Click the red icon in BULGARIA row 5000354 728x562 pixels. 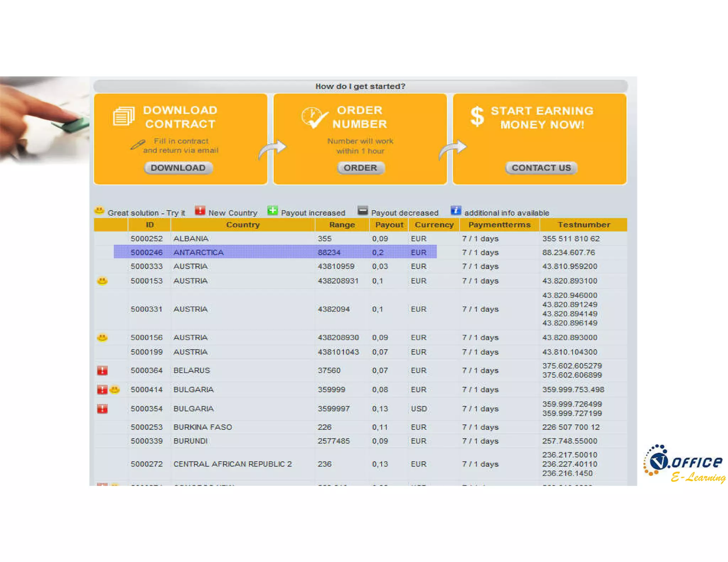pos(102,409)
